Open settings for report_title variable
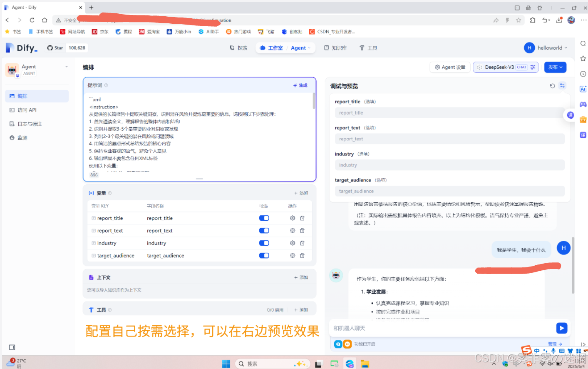This screenshot has width=588, height=369. [x=293, y=218]
